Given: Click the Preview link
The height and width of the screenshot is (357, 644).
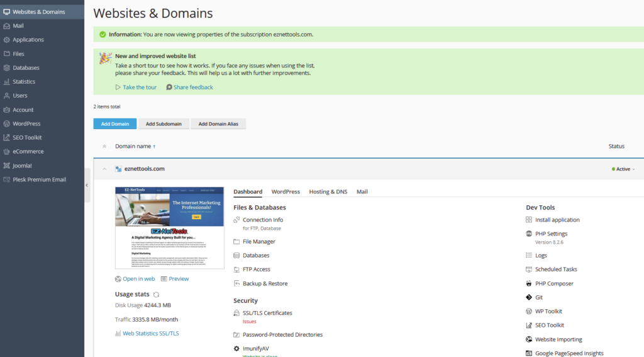Looking at the screenshot, I should point(179,279).
